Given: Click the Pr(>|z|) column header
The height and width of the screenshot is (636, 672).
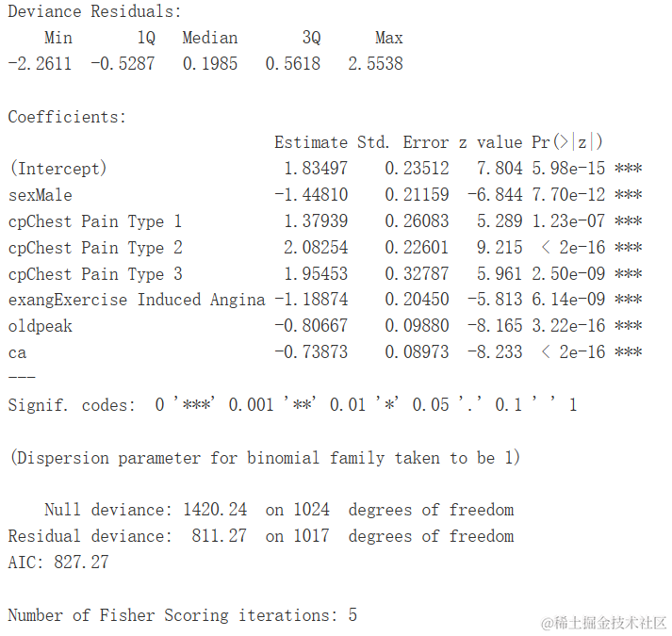Looking at the screenshot, I should tap(566, 142).
